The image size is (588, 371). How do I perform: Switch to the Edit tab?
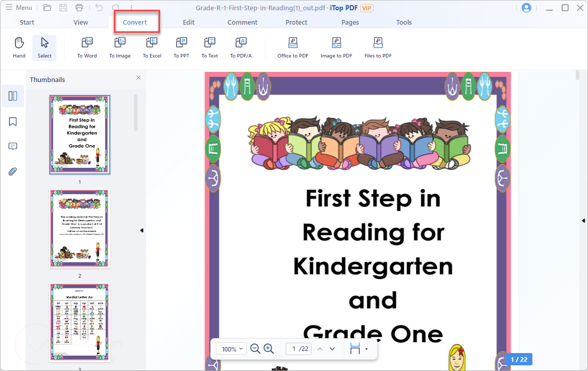point(189,22)
